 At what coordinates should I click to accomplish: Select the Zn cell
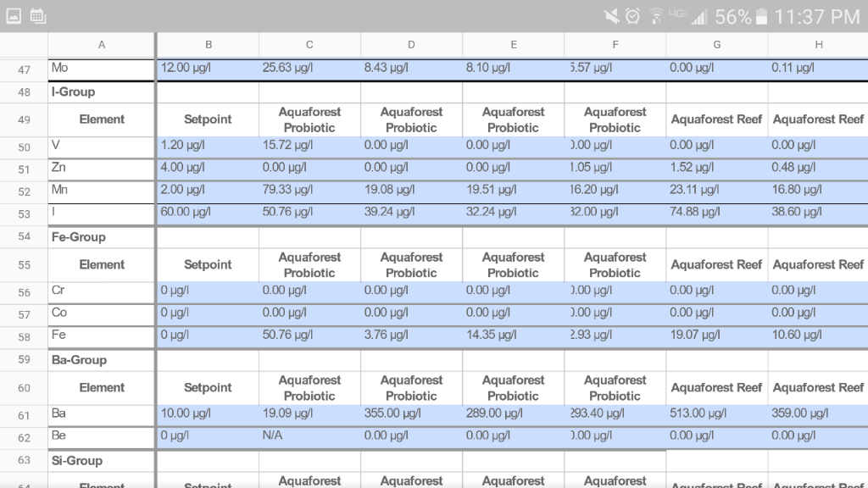(x=102, y=169)
